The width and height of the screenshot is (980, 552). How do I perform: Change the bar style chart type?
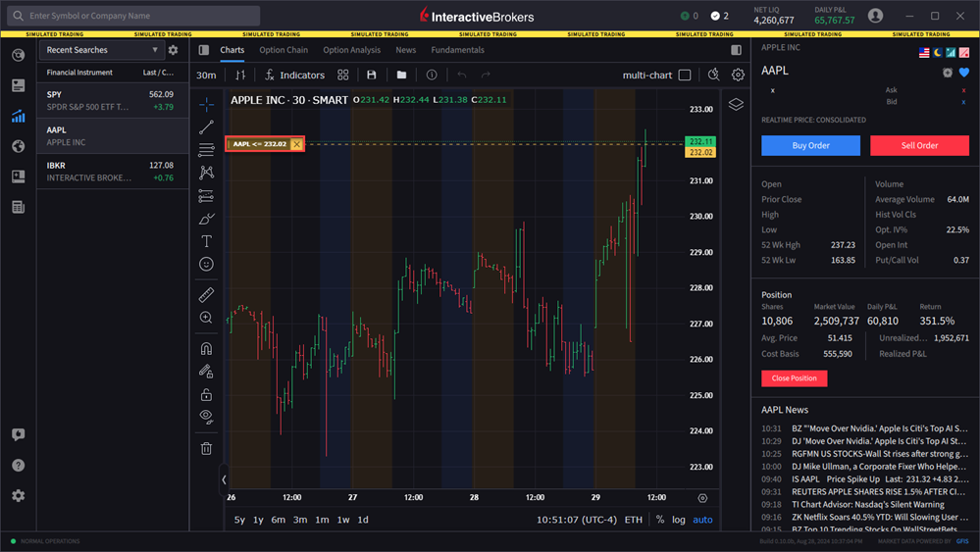click(240, 75)
